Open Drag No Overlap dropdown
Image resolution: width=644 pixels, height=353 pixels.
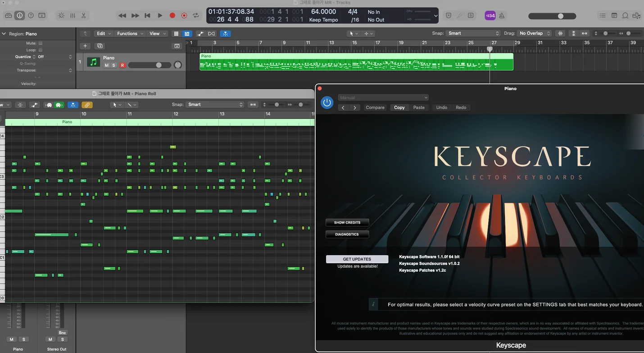[534, 33]
